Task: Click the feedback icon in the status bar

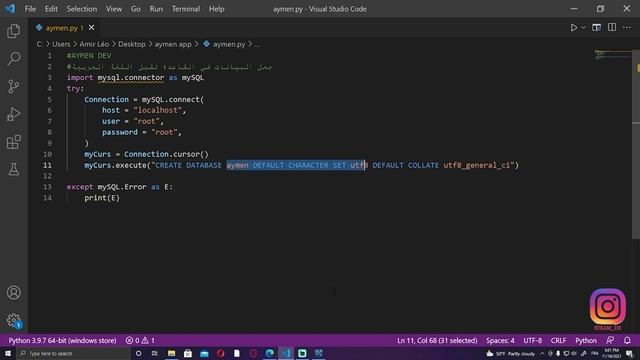Action: [x=610, y=340]
